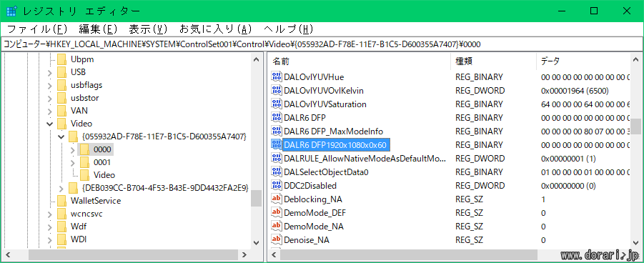Select DALRULE_AllowNativeModeAsDefaultMo... value
This screenshot has height=263, width=644.
[x=365, y=158]
